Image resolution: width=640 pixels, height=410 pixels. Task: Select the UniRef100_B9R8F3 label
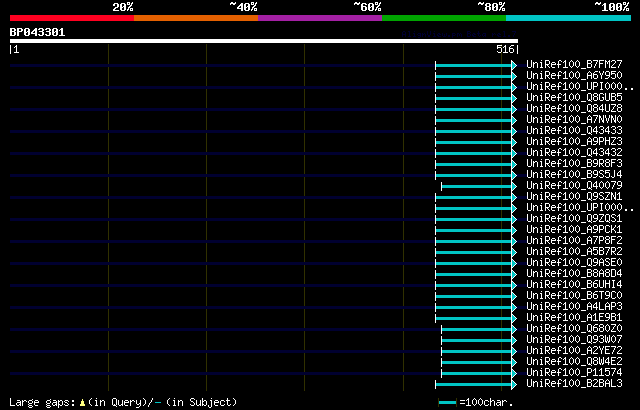tap(574, 164)
